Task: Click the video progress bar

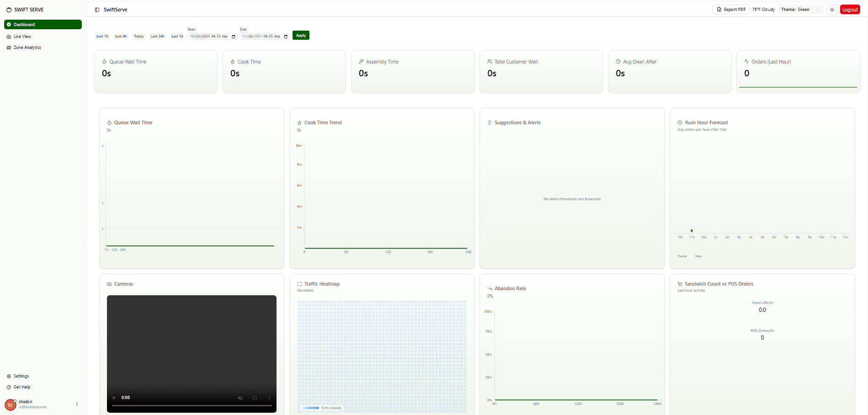Action: point(192,404)
